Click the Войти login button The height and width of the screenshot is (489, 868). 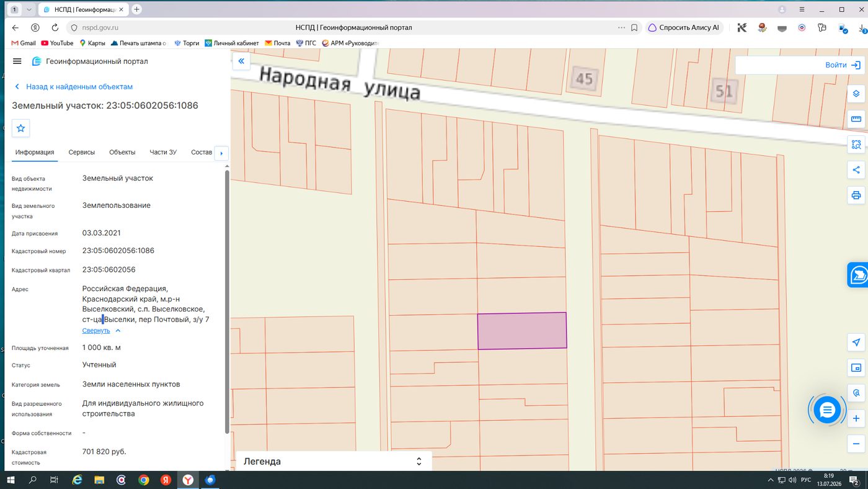click(x=843, y=65)
